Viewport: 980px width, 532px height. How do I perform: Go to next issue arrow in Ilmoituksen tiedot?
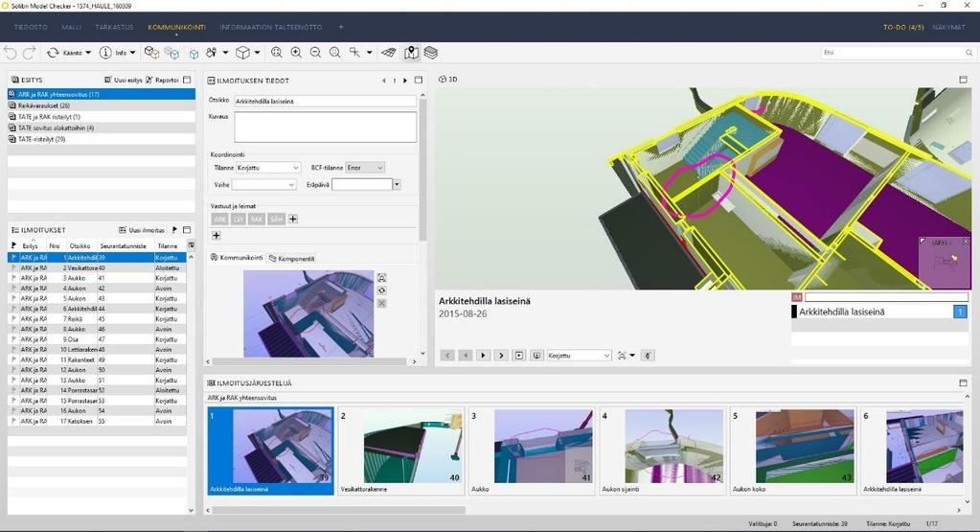pos(405,81)
